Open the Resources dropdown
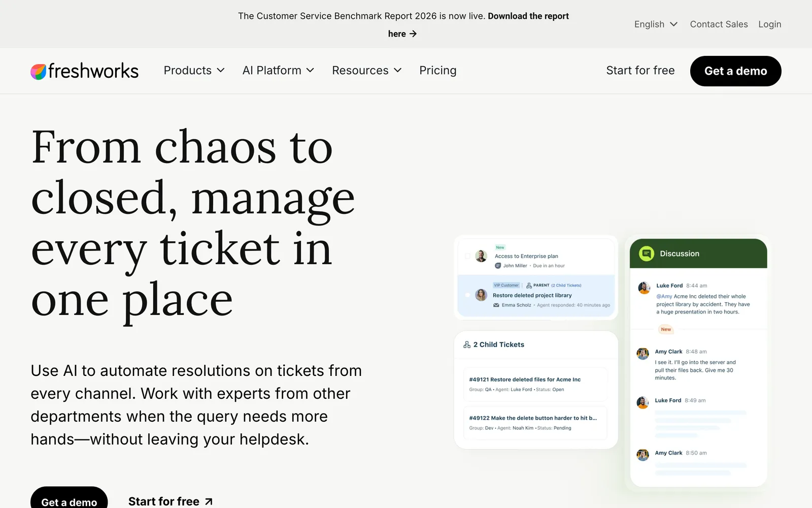Image resolution: width=812 pixels, height=508 pixels. click(366, 71)
